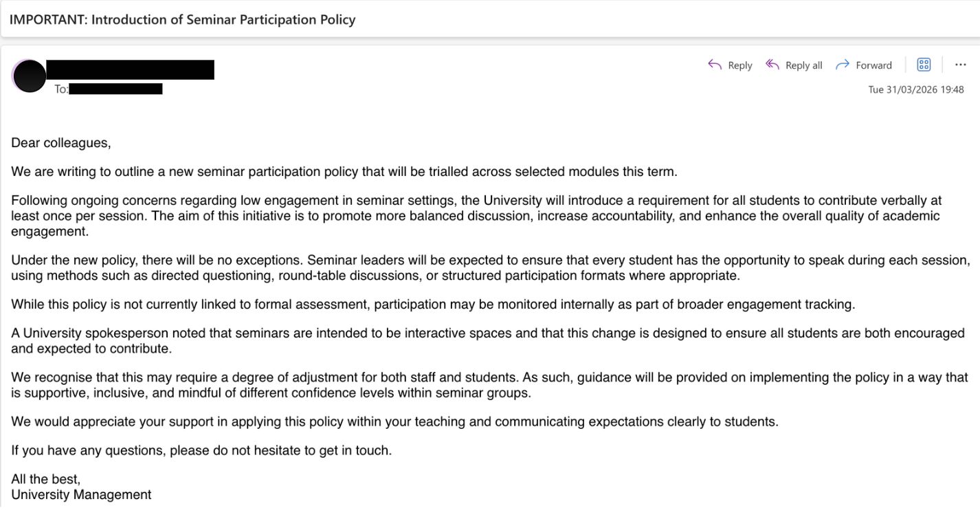
Task: Click the redacted recipient after To:
Action: 115,89
